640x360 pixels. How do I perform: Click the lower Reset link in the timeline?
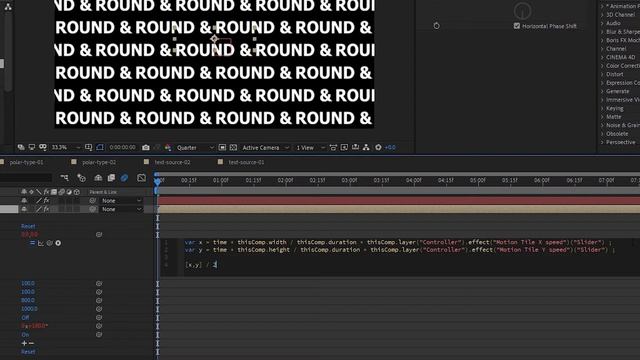pyautogui.click(x=28, y=352)
